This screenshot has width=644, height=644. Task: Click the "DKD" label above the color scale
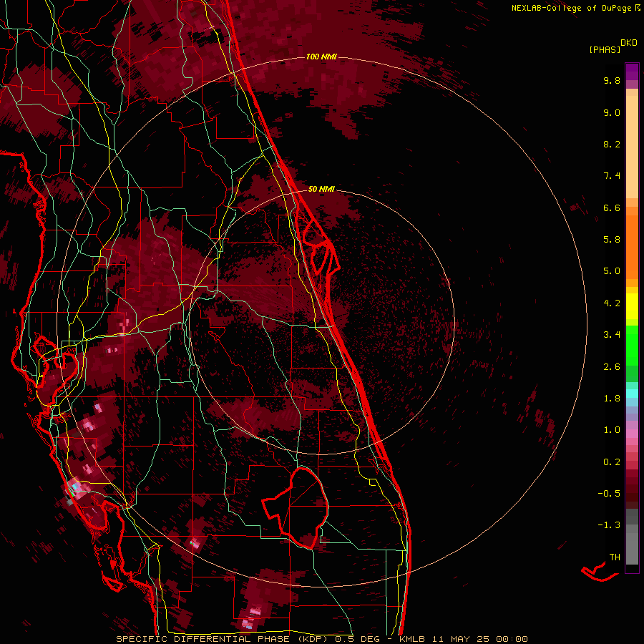(x=629, y=43)
